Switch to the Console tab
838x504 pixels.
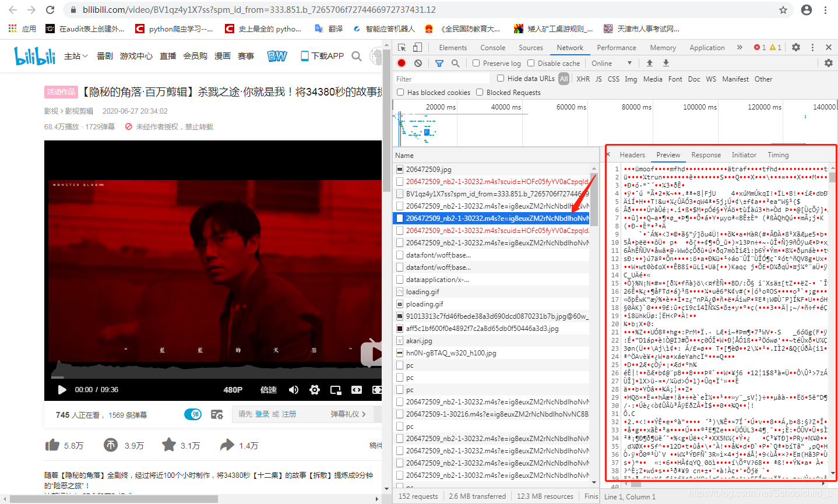pyautogui.click(x=492, y=48)
